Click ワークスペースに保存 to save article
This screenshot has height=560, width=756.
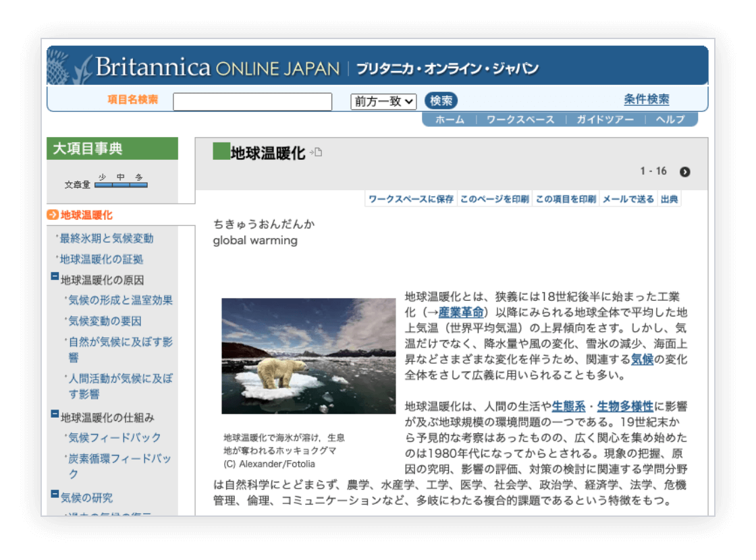click(410, 199)
